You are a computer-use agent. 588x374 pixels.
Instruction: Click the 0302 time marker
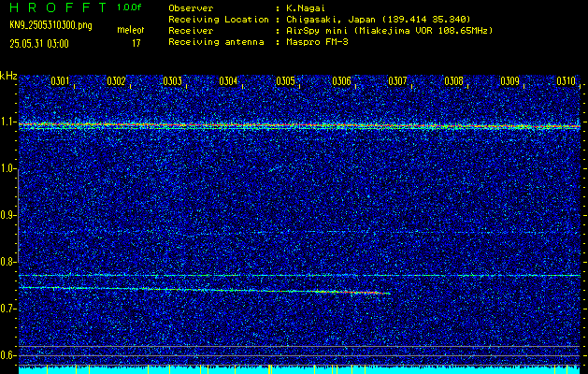click(116, 81)
